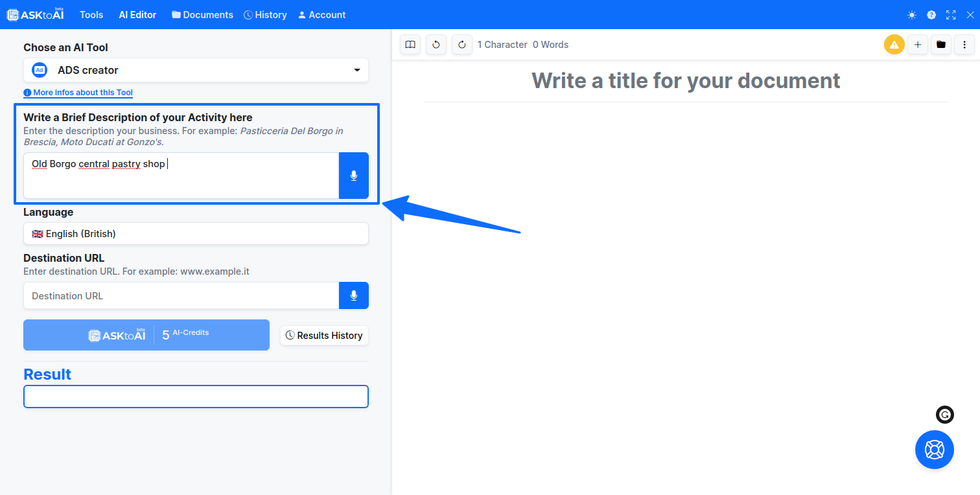
Task: Open the documents folder icon in the toolbar
Action: 940,44
